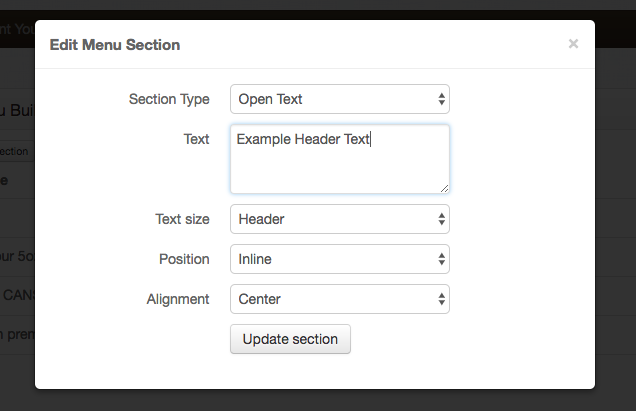
Task: Click the arrows on Section Type select
Action: coord(441,99)
